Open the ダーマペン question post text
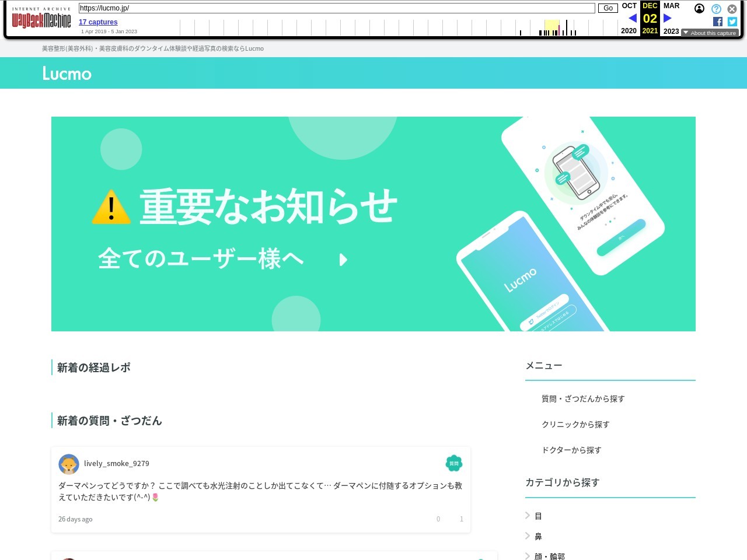Image resolution: width=747 pixels, height=560 pixels. click(x=260, y=492)
